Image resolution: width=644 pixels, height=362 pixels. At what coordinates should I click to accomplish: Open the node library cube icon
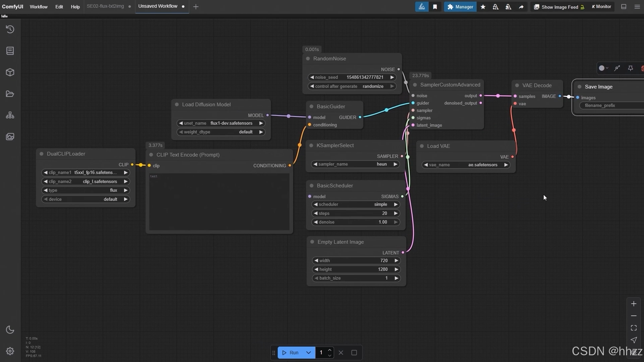10,72
